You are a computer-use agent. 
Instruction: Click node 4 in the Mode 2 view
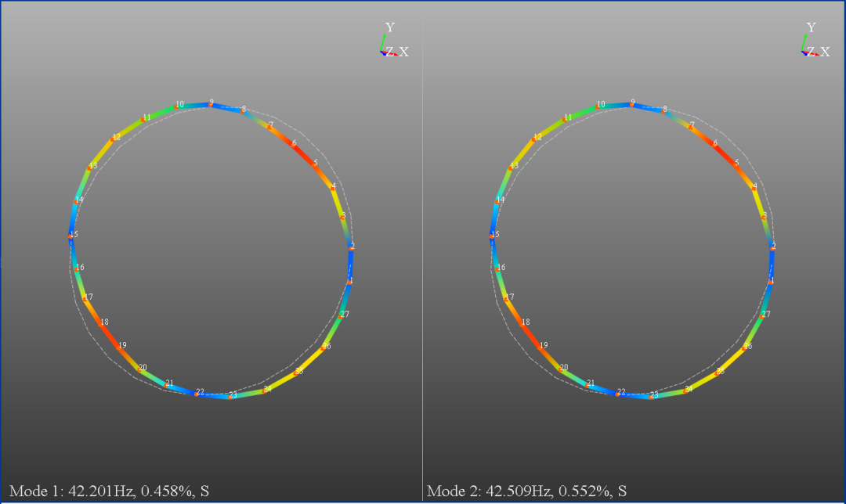coord(754,188)
